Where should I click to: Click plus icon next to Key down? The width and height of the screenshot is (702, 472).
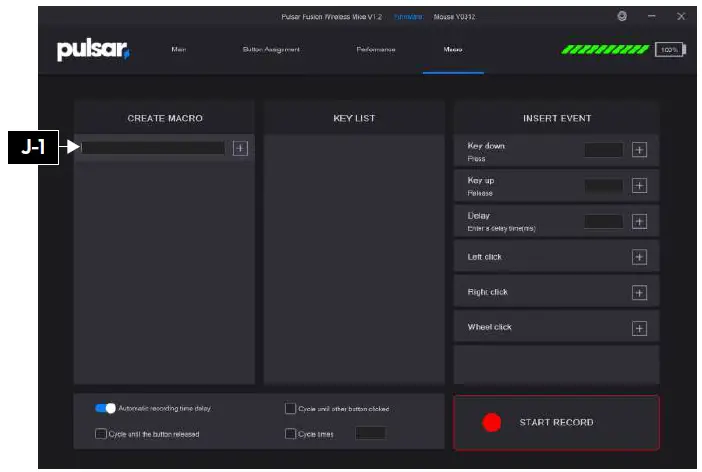point(639,150)
